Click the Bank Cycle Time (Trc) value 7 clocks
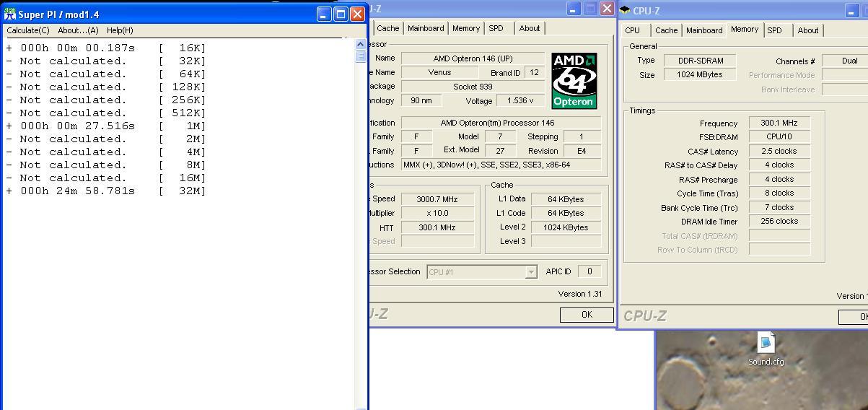The image size is (868, 410). click(779, 207)
